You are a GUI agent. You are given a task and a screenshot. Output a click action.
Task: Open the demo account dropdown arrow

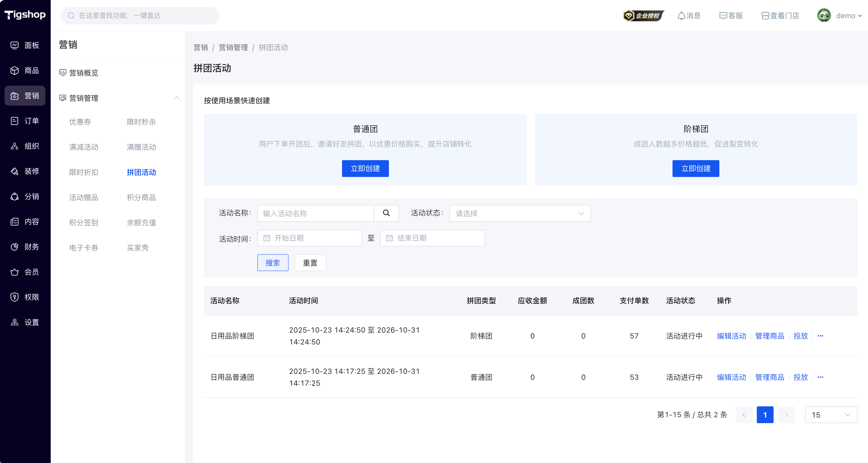(860, 16)
